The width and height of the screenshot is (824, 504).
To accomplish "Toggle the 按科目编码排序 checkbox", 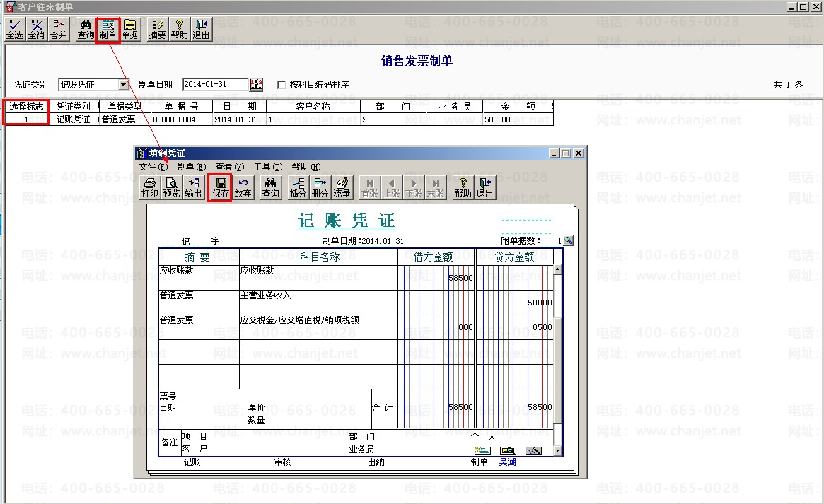I will tap(281, 85).
